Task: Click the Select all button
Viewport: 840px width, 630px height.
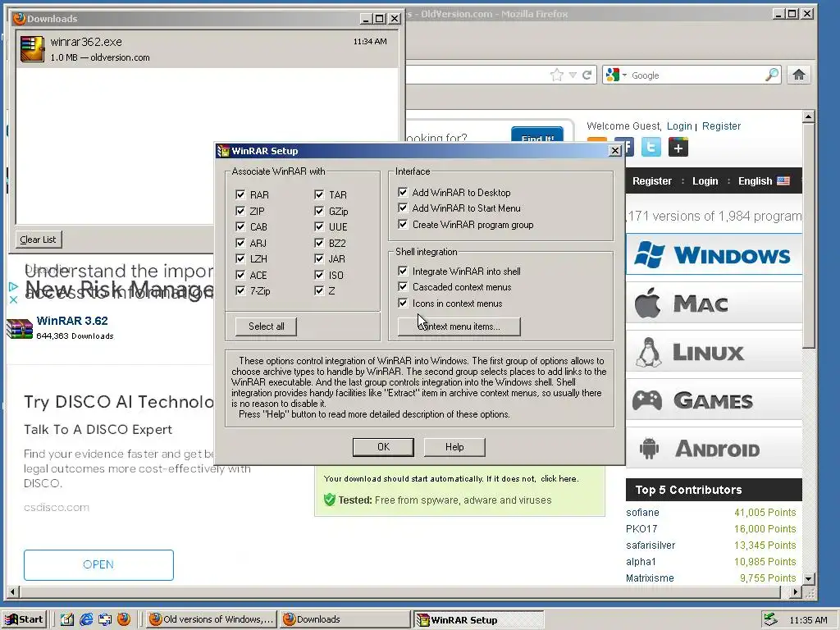Action: click(x=267, y=326)
